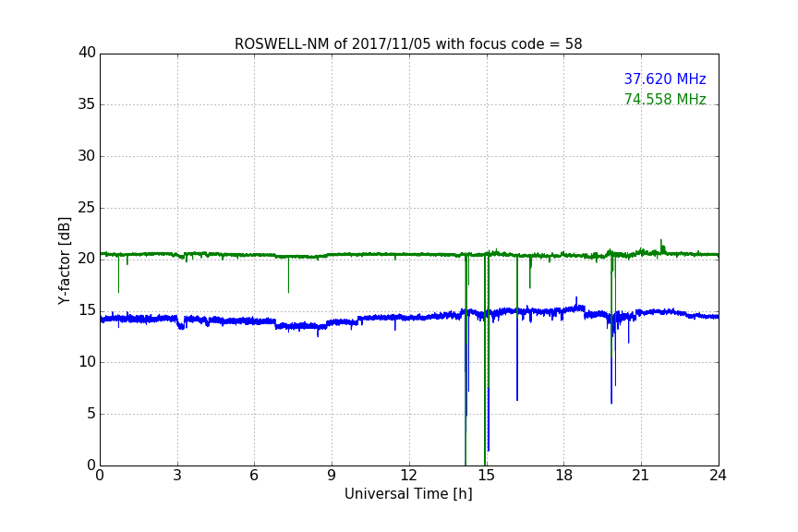Screen dimensions: 798x532
Task: Click the plot title 'ROSWELL-NM of 2017/11/05 with focus code = 58'
Action: (408, 44)
